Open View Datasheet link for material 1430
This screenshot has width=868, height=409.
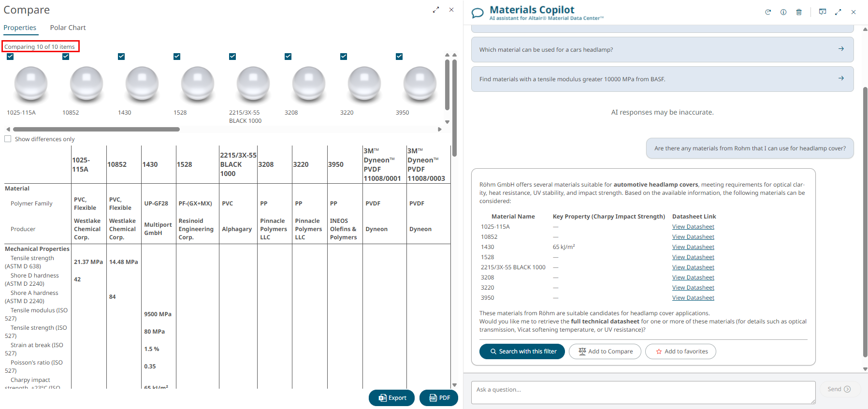[693, 247]
